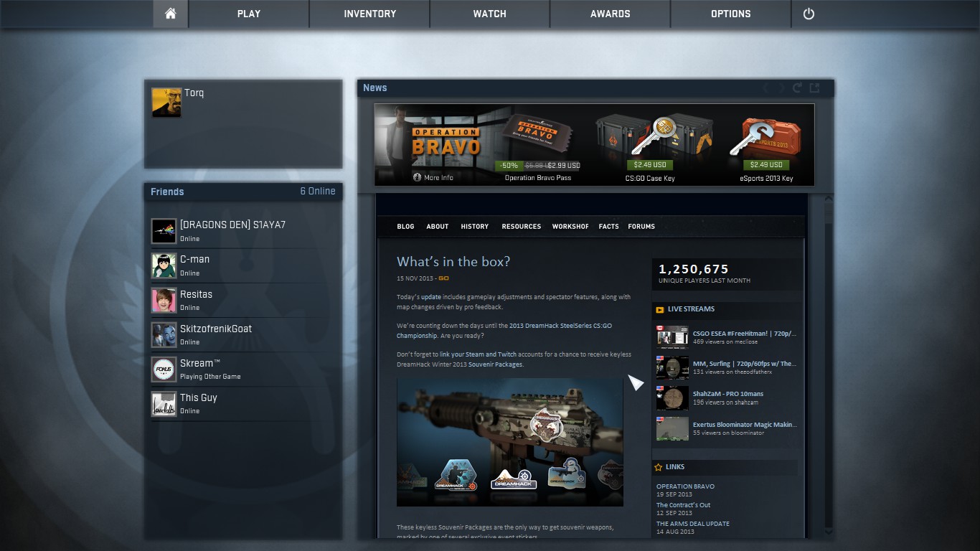The image size is (980, 551).
Task: Open the CSGO ESEA #FreeHitman stream title
Action: click(x=745, y=334)
